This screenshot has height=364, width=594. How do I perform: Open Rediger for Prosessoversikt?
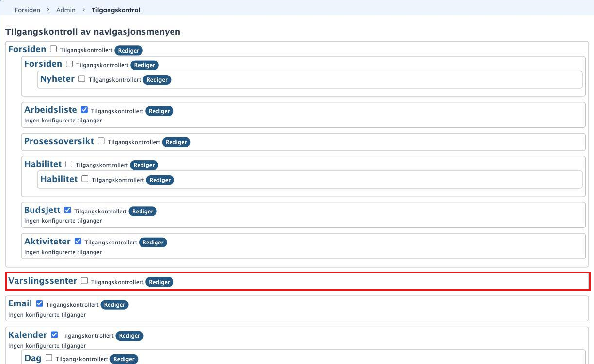coord(176,142)
